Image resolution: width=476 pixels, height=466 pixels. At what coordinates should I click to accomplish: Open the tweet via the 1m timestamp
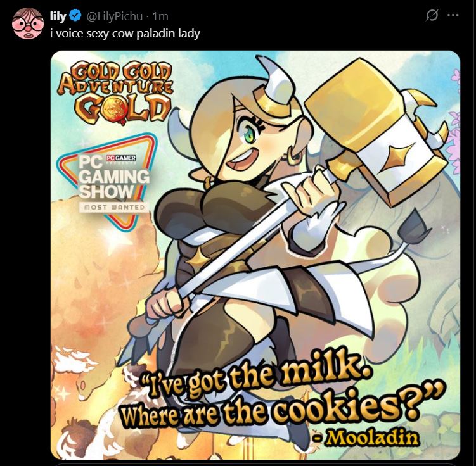160,16
